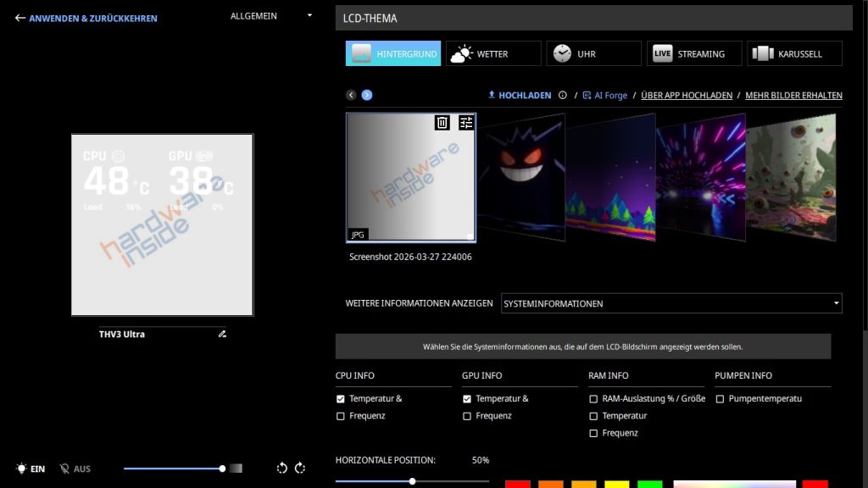Image resolution: width=868 pixels, height=488 pixels.
Task: Enable RAM-Auslastung % / Größe checkbox
Action: [x=593, y=399]
